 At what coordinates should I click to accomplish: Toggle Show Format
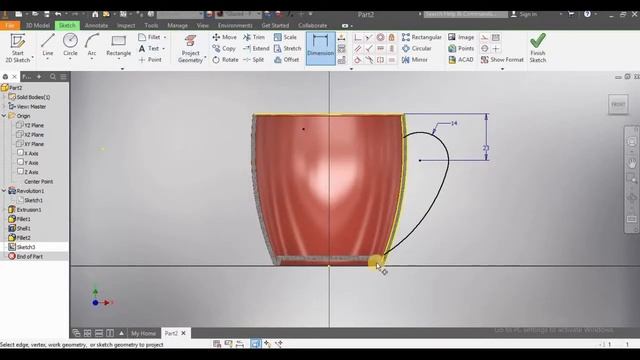pyautogui.click(x=502, y=60)
